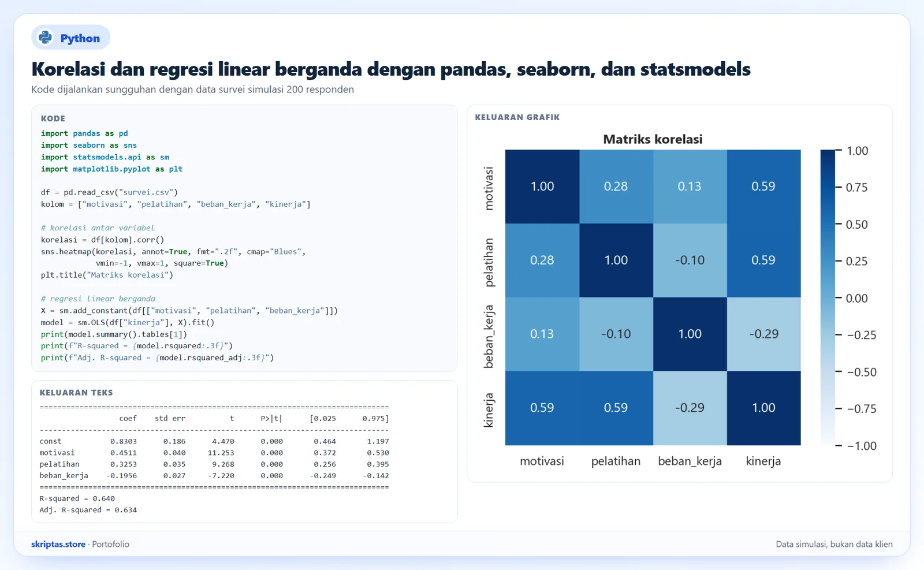Click the beban_kerja coefficient value -0.1956

[121, 476]
